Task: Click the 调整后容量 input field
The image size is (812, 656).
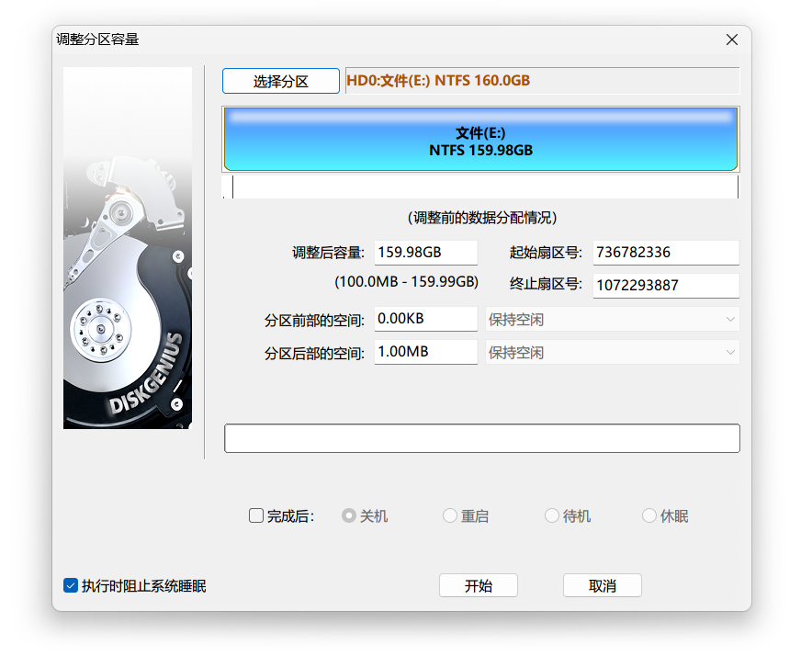Action: (425, 253)
